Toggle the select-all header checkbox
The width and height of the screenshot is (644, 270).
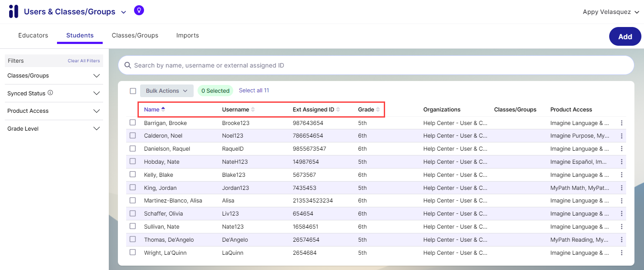coord(133,91)
